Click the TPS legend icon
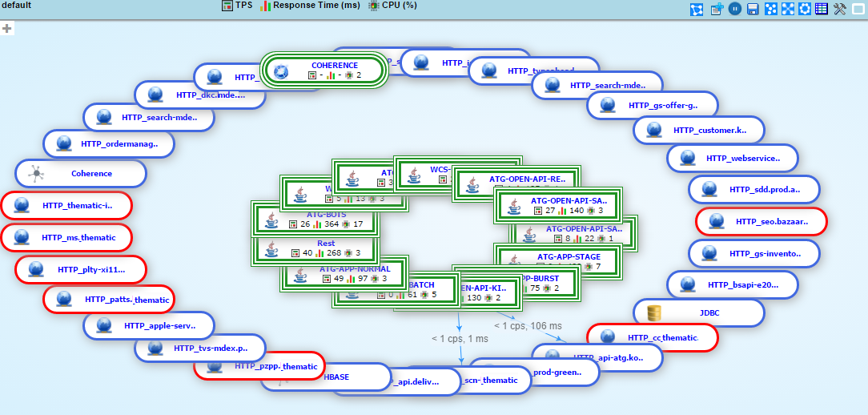This screenshot has height=415, width=868. click(227, 6)
